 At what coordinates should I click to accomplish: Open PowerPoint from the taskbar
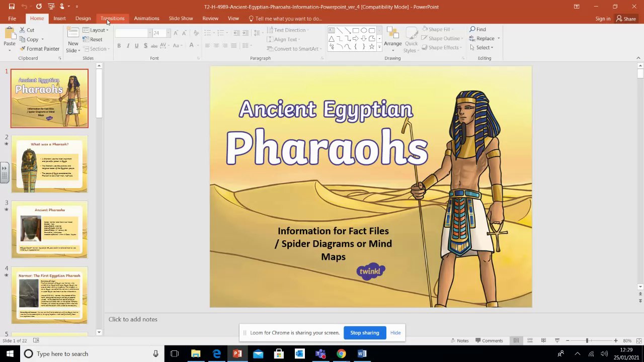click(x=237, y=354)
